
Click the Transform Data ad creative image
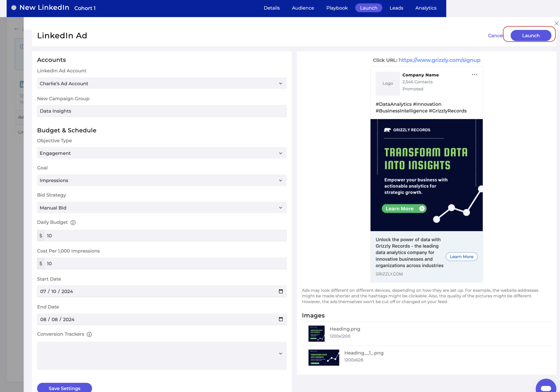[x=426, y=175]
